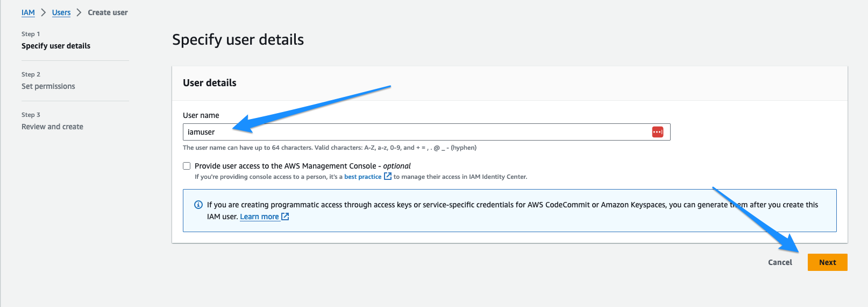Select Create user breadcrumb text
The height and width of the screenshot is (307, 868).
tap(108, 12)
